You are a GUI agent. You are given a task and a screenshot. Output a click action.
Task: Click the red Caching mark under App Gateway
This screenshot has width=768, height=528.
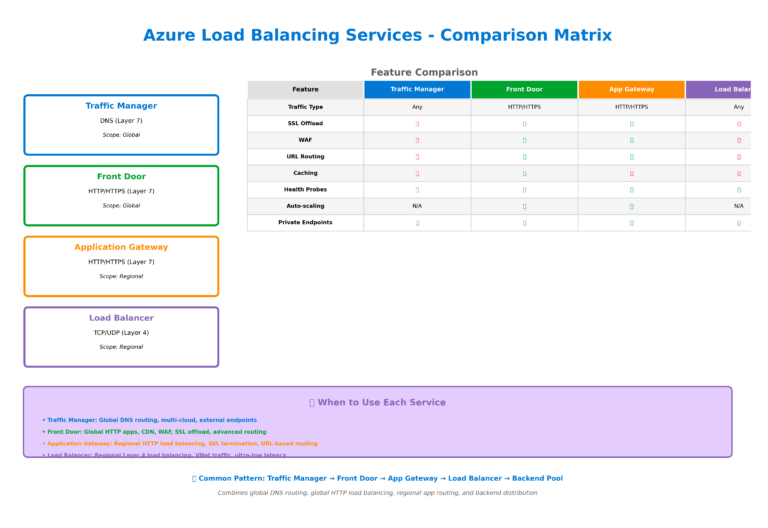coord(631,173)
